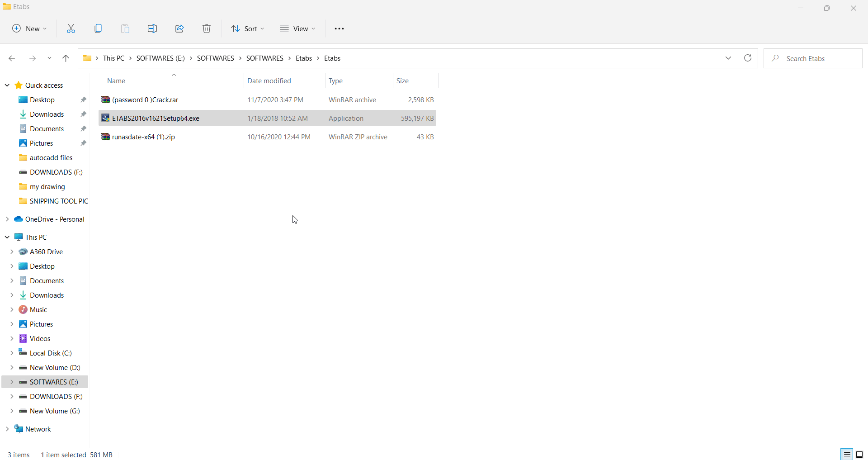This screenshot has height=460, width=868.
Task: Go back with the left arrow
Action: coord(12,58)
